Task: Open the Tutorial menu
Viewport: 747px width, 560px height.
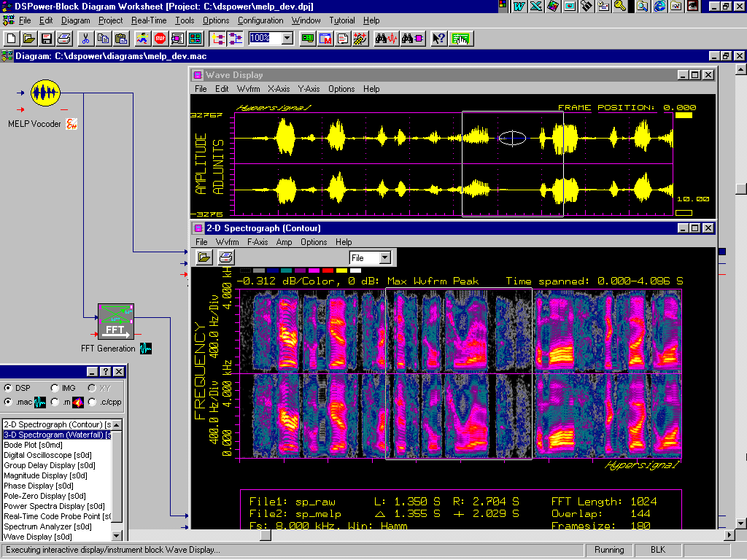Action: pos(342,20)
